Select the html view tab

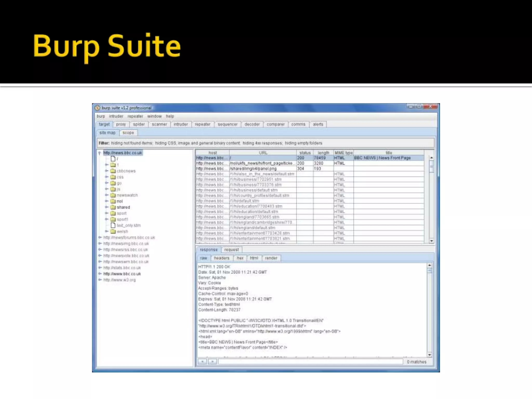tap(254, 258)
